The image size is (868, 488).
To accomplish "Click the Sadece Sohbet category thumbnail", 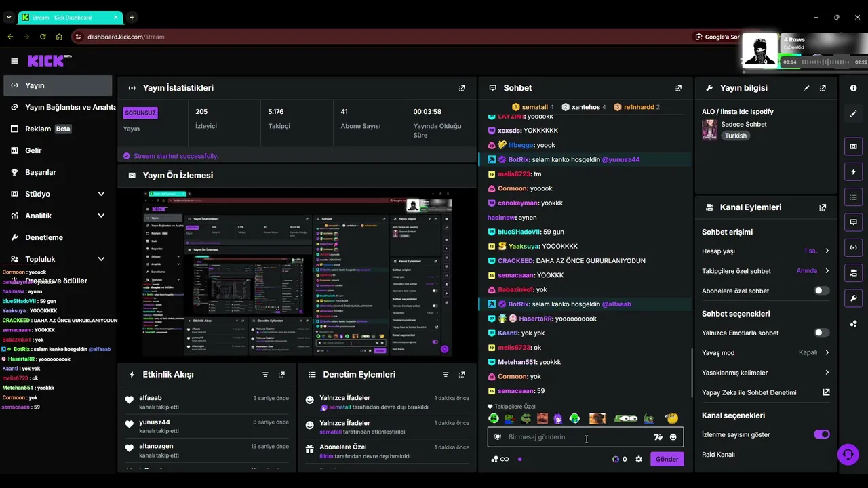I will (x=710, y=129).
